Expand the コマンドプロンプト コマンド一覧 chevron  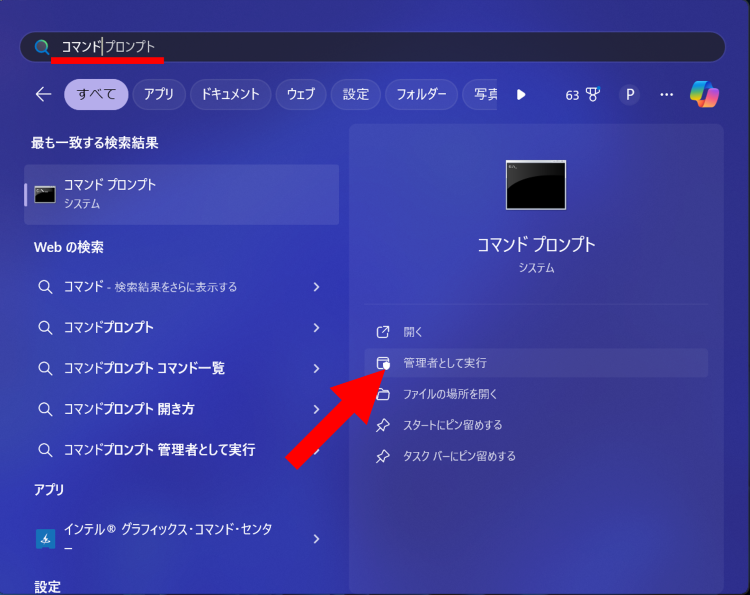tap(316, 369)
